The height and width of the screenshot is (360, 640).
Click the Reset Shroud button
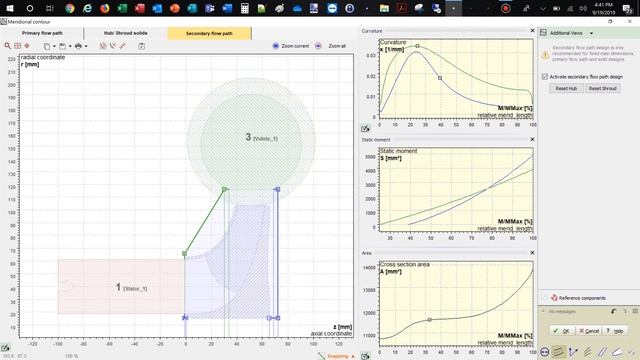tap(602, 88)
